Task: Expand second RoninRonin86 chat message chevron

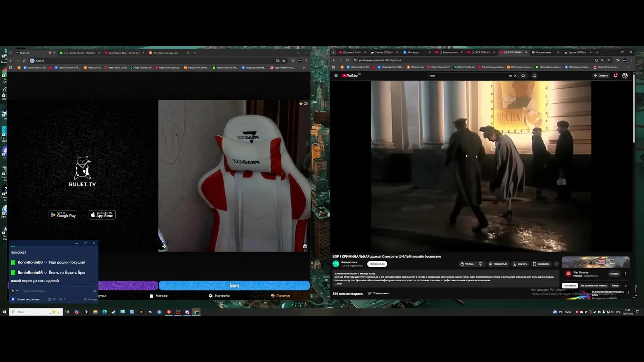Action: [x=46, y=273]
